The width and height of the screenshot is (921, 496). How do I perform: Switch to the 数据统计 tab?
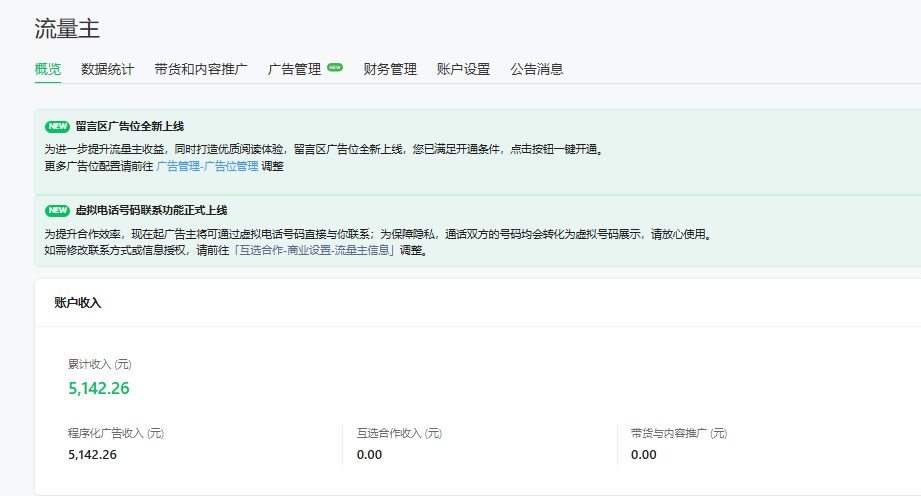coord(107,70)
